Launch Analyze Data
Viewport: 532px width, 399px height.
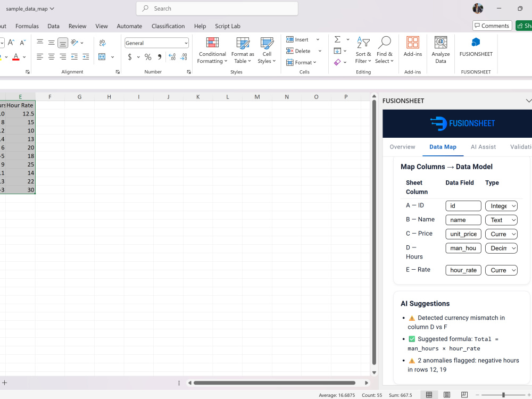(440, 50)
